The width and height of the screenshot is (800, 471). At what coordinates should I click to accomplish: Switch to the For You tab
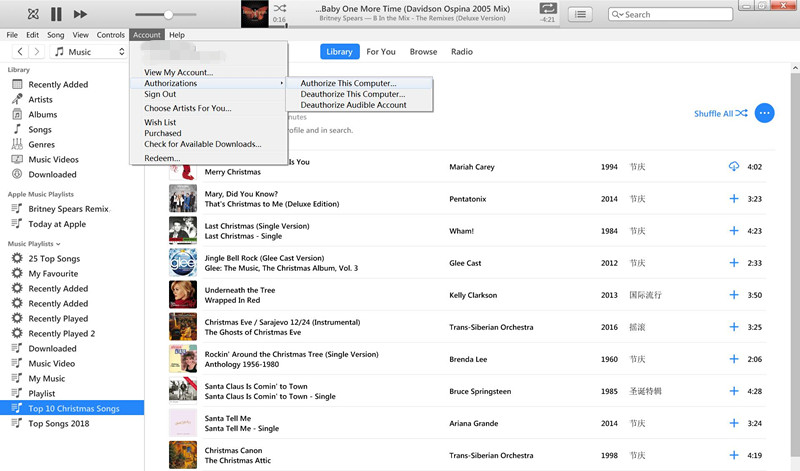pos(381,52)
